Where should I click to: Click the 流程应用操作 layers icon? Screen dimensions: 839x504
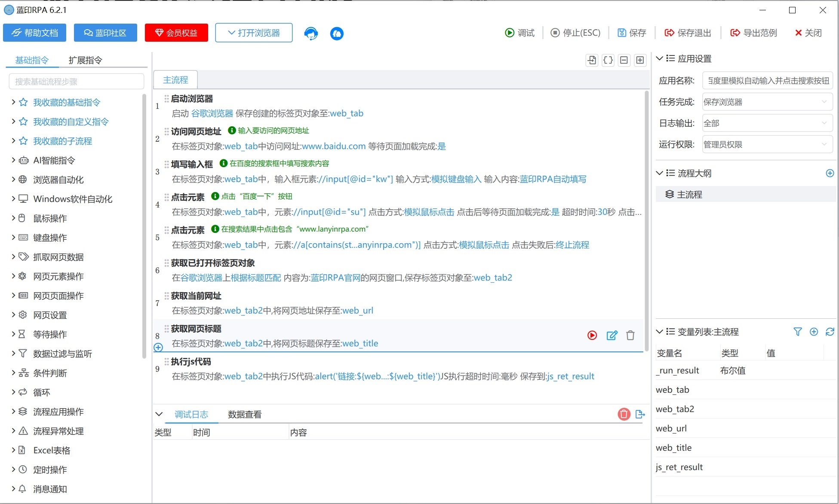point(23,412)
